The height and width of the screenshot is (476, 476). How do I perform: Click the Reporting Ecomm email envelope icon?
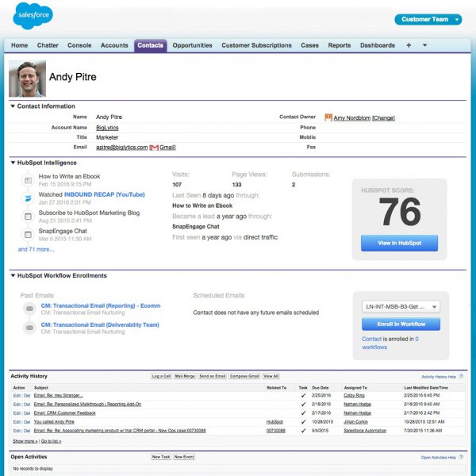coord(29,309)
